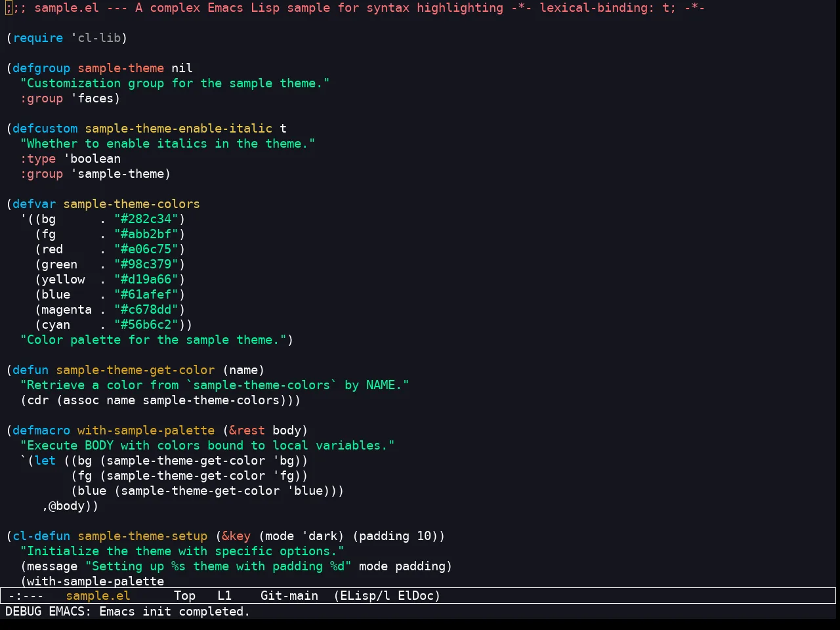Click Git-main in the mode line
Image resolution: width=840 pixels, height=630 pixels.
(289, 596)
